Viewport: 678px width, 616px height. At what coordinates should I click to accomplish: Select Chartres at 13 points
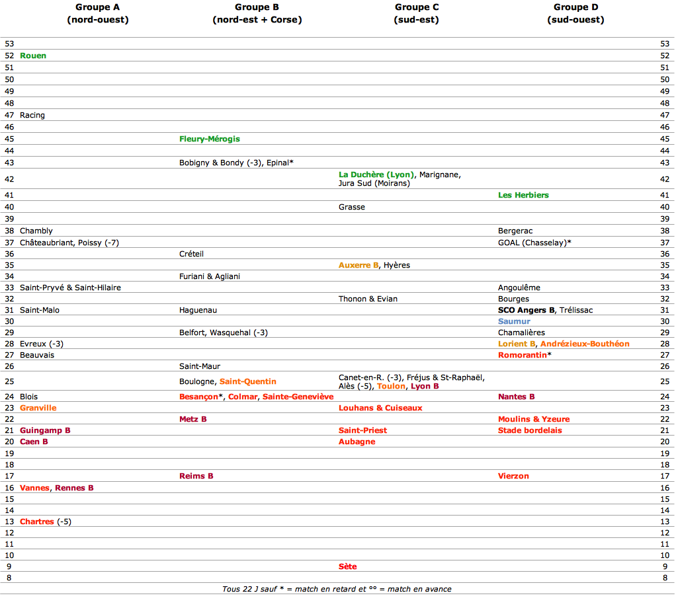(x=37, y=521)
